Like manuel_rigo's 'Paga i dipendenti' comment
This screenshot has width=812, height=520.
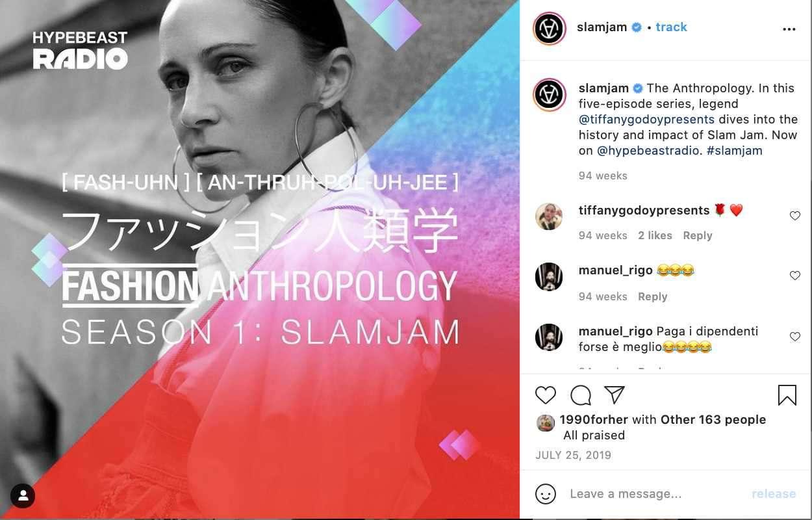tap(795, 337)
